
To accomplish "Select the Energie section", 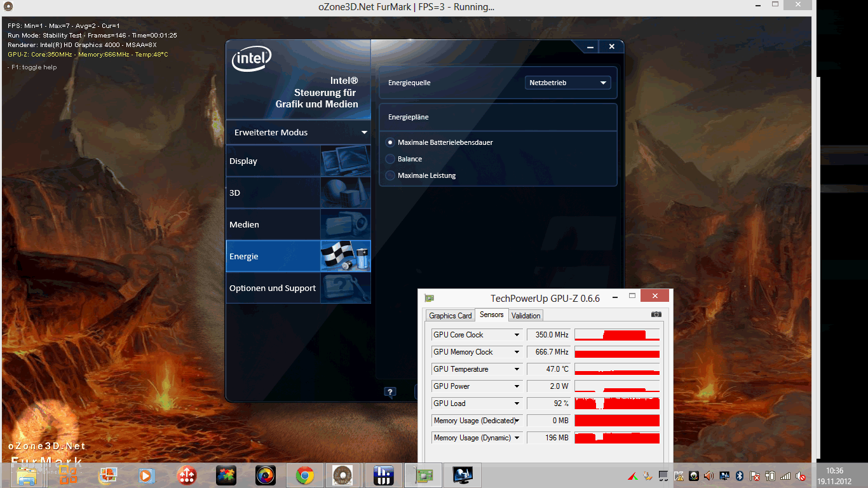I will pyautogui.click(x=298, y=256).
